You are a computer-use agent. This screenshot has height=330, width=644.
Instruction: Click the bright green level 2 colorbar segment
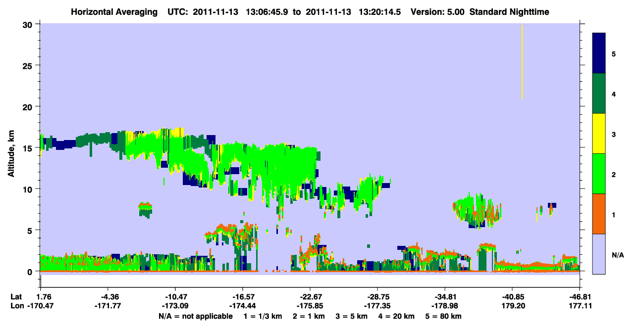point(599,174)
